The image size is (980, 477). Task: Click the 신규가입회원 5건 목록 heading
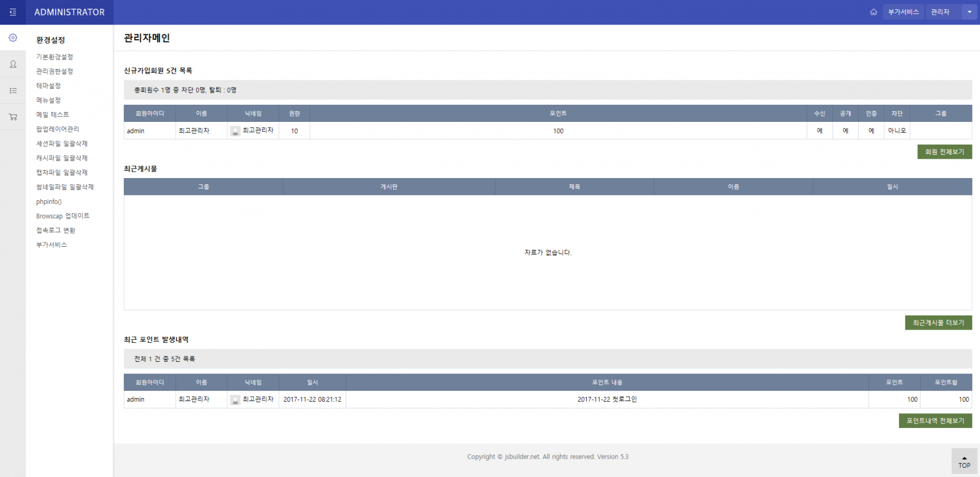[158, 70]
